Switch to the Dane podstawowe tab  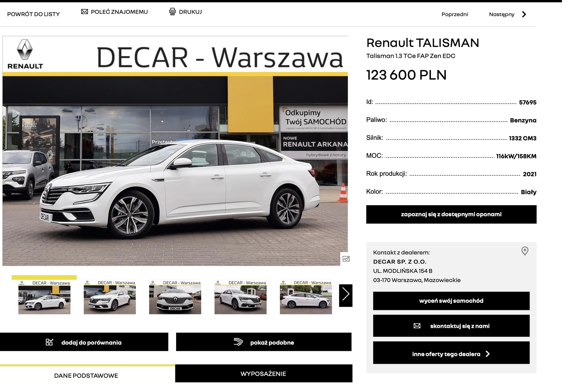pos(86,375)
